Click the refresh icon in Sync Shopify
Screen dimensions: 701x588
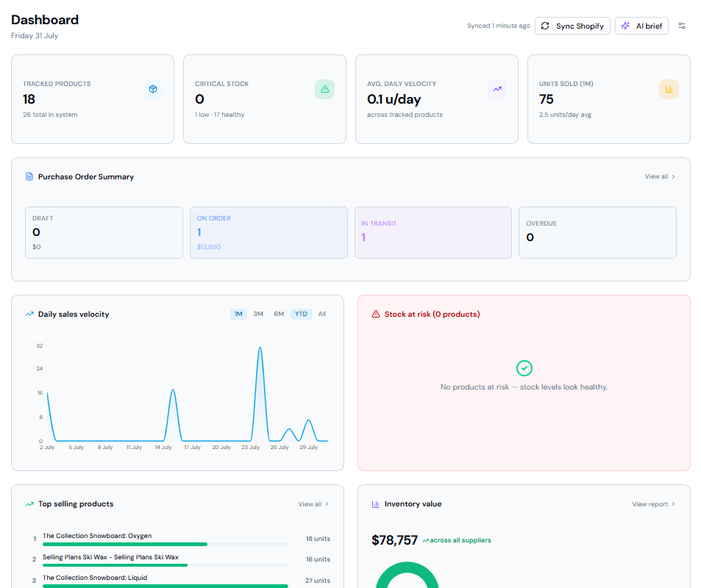545,26
